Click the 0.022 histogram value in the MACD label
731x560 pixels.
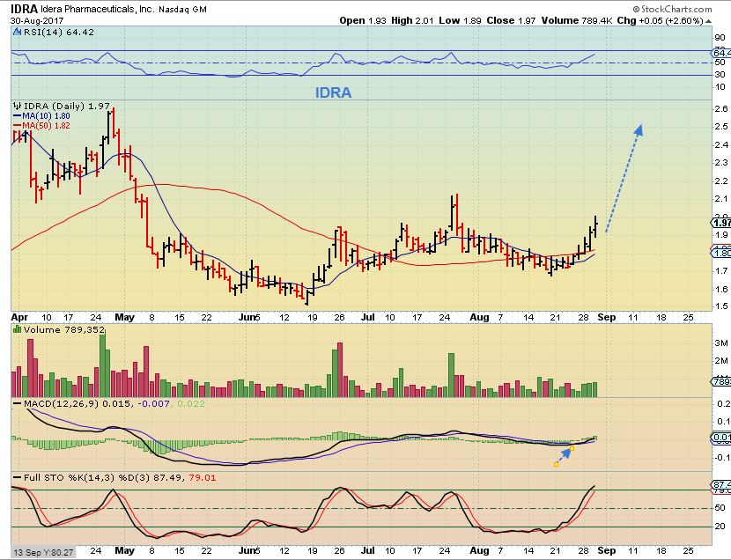190,403
